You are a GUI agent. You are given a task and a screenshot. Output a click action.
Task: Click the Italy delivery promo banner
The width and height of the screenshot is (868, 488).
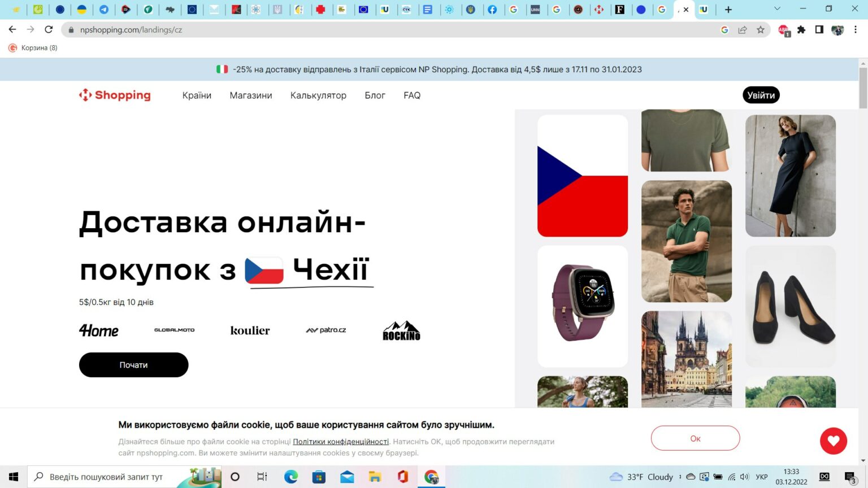coord(429,69)
